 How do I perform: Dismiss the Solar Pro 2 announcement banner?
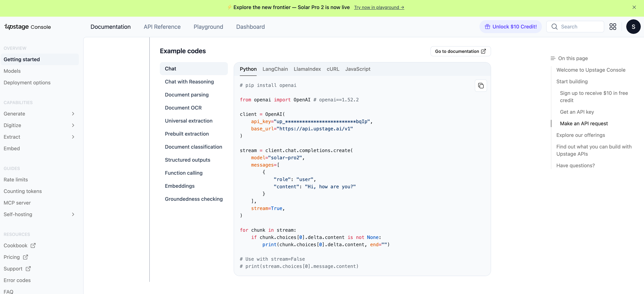click(x=634, y=7)
